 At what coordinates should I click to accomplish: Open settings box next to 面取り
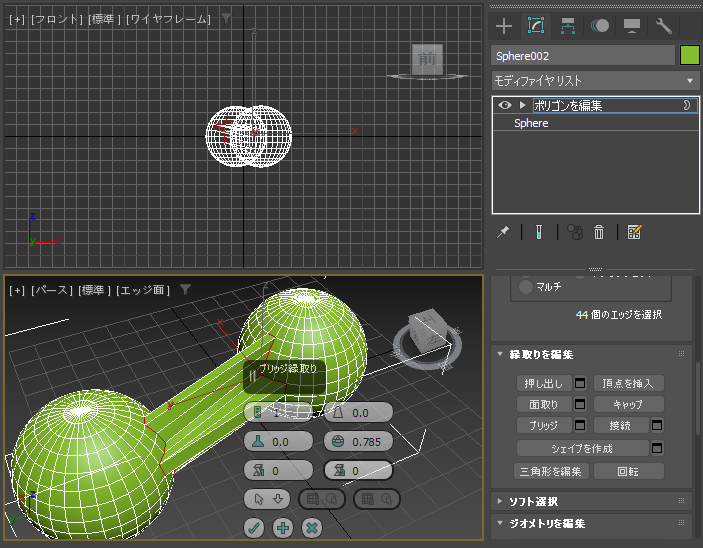click(x=580, y=404)
